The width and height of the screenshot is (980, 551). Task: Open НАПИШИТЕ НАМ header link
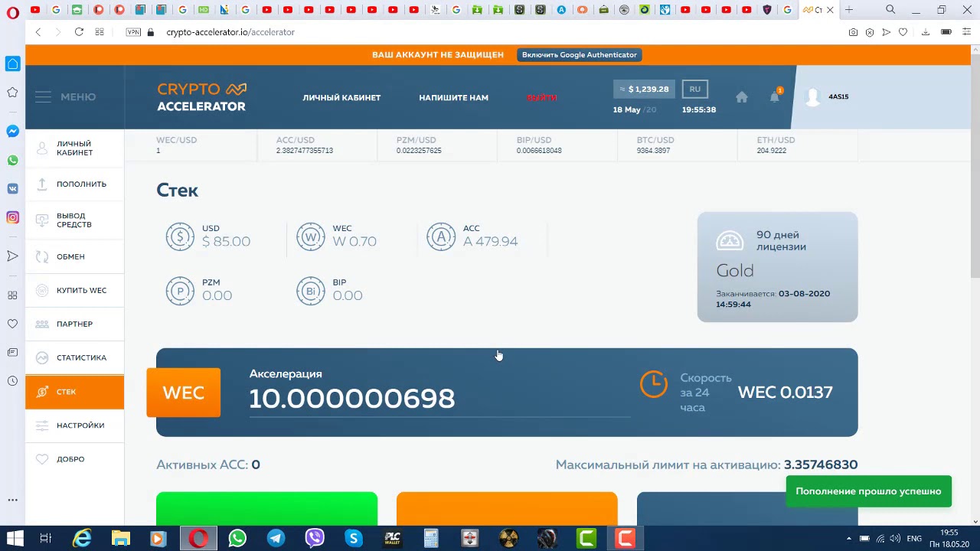click(453, 97)
